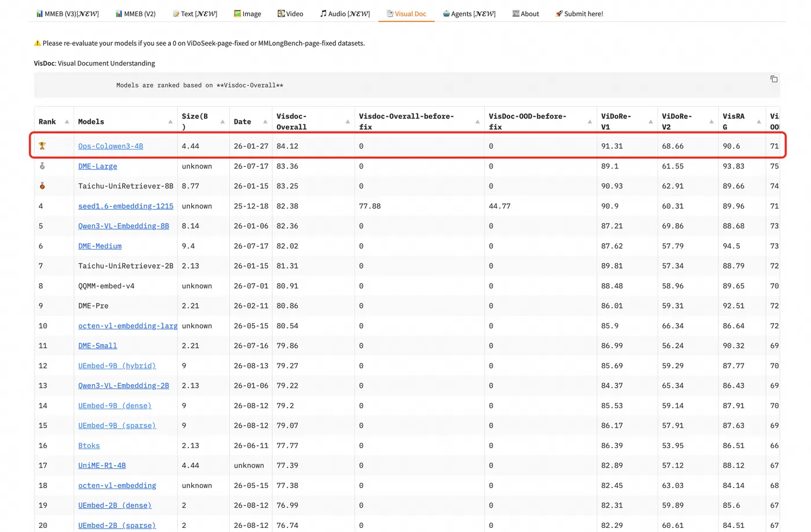
Task: Open Btoks model link
Action: [89, 446]
